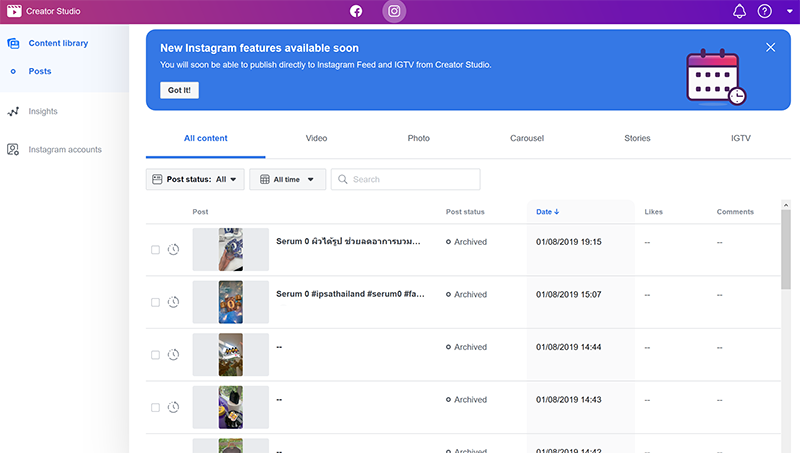Switch to the Carousel tab
The width and height of the screenshot is (800, 453).
(527, 138)
